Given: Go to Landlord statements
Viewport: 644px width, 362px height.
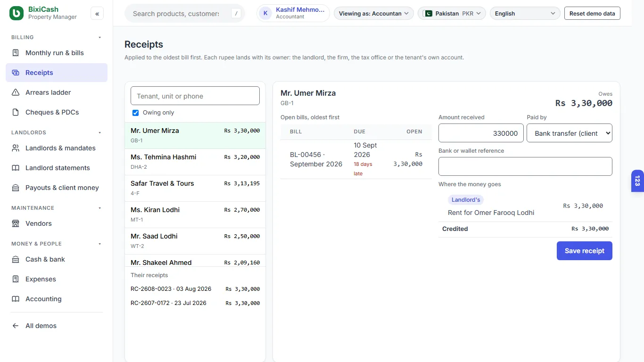Looking at the screenshot, I should (57, 168).
